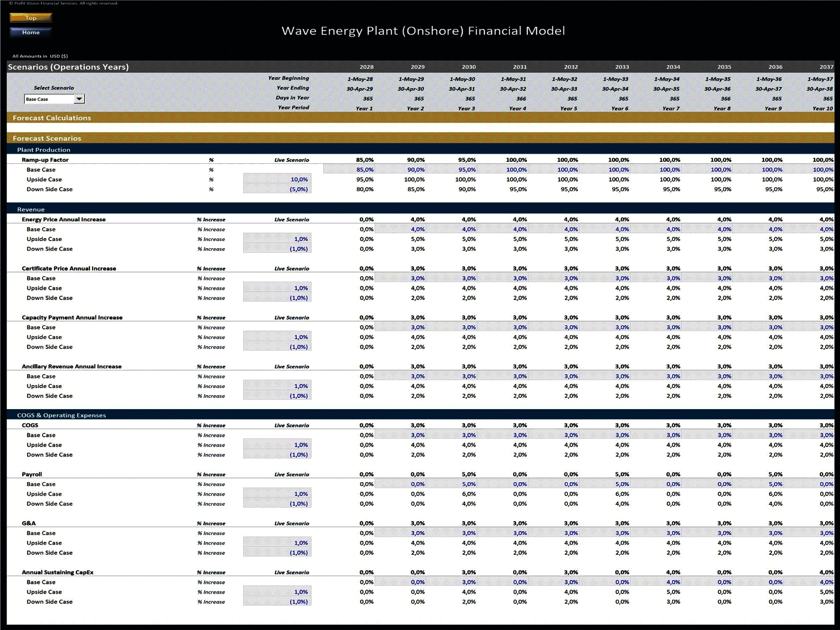The width and height of the screenshot is (840, 630).
Task: Click the Scenarios (Operations Years) header
Action: pos(68,67)
